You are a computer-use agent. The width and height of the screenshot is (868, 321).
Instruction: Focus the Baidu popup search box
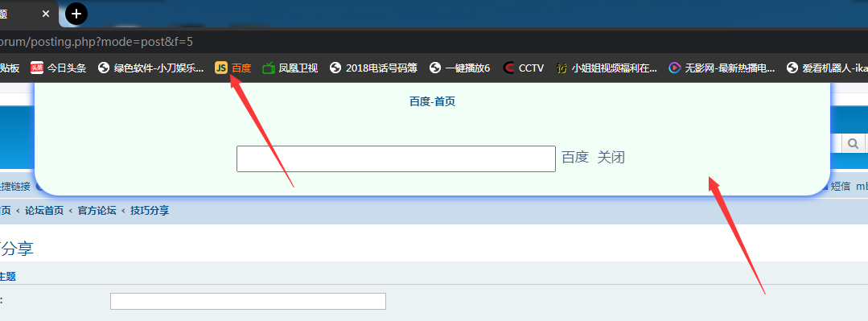pos(396,158)
